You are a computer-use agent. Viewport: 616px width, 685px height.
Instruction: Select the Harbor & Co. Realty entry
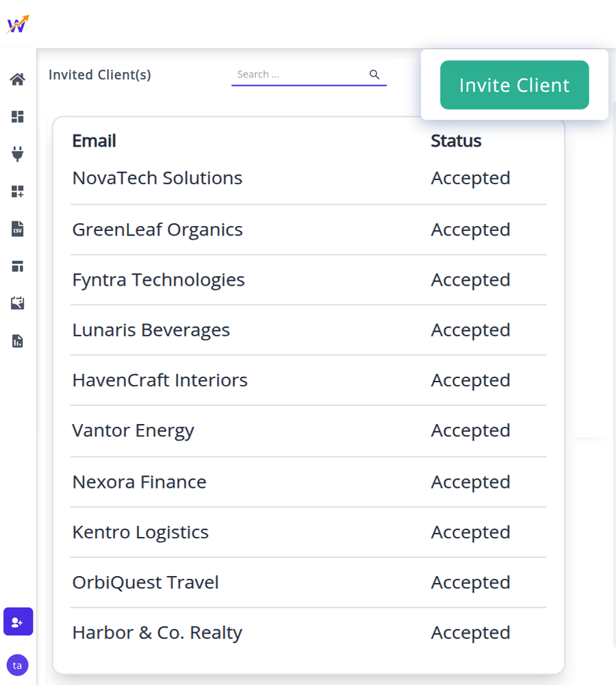(x=157, y=632)
